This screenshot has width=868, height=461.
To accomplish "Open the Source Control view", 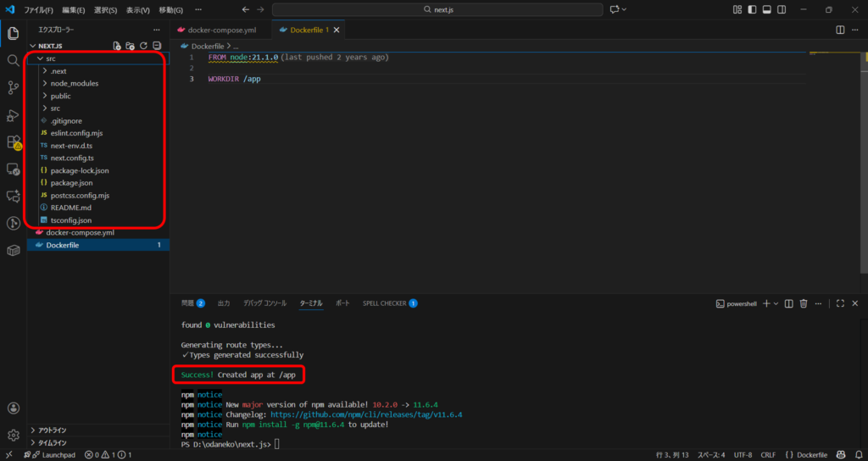I will 13,88.
